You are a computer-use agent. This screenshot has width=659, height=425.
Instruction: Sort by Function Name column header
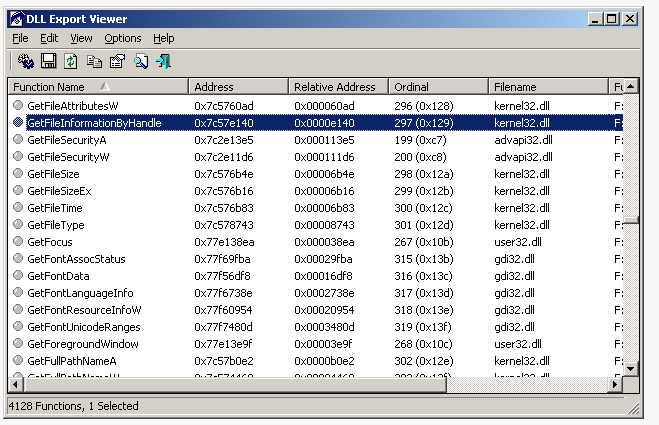[98, 87]
